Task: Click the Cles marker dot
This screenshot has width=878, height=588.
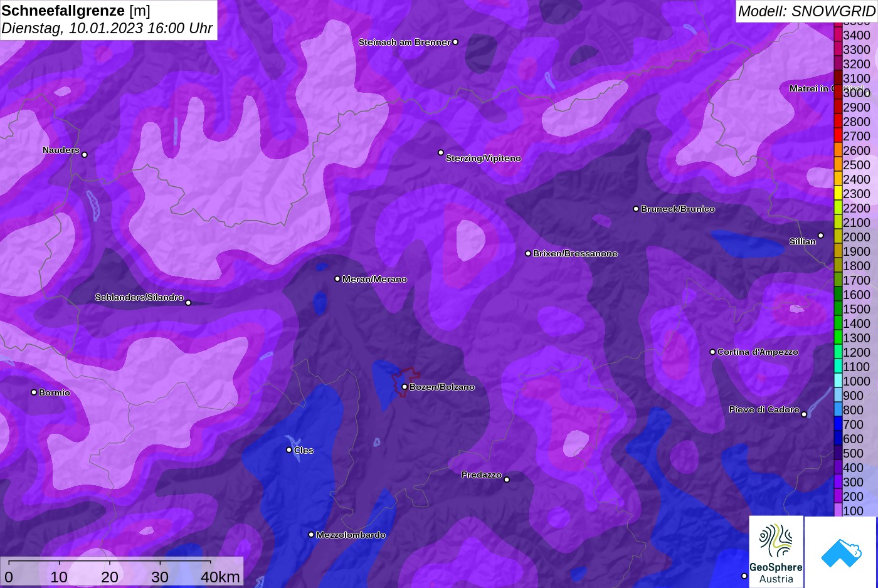Action: click(289, 449)
